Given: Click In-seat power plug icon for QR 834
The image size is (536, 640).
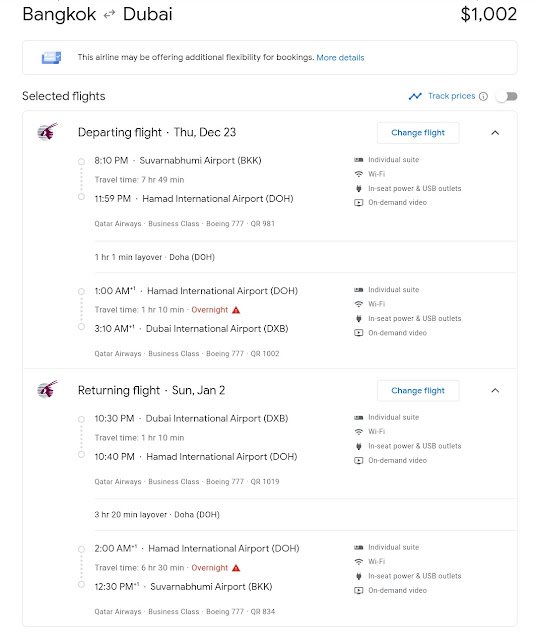Looking at the screenshot, I should 358,576.
